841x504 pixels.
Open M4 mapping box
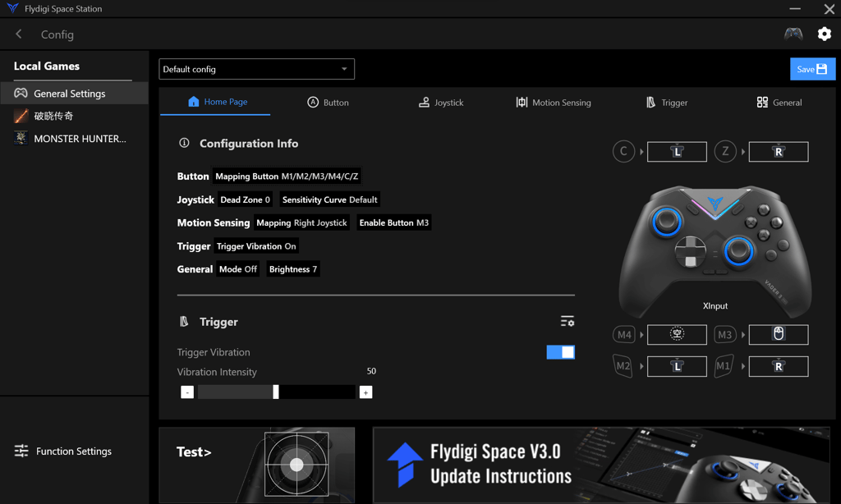tap(677, 335)
